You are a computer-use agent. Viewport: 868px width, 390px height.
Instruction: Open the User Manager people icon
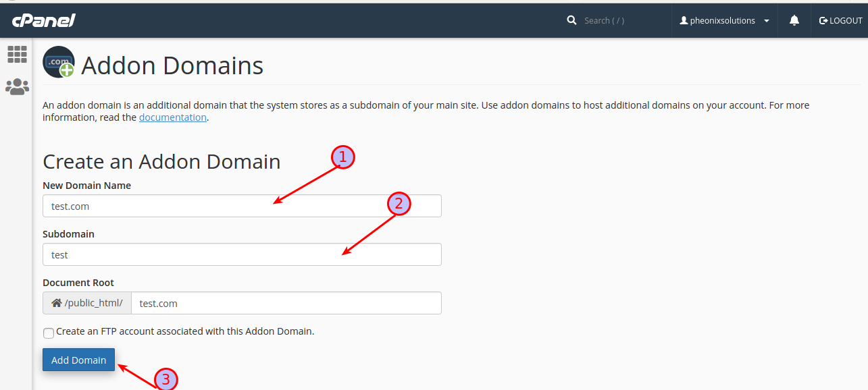point(17,86)
